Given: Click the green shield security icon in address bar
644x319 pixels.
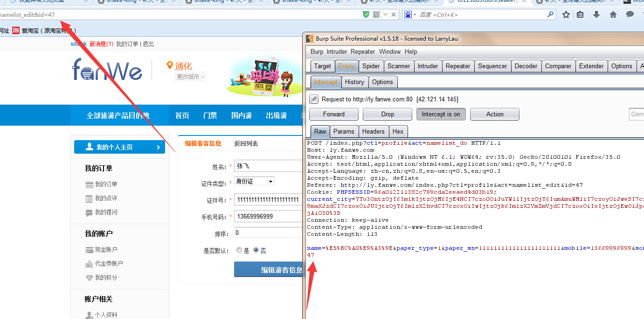Looking at the screenshot, I should (x=366, y=14).
